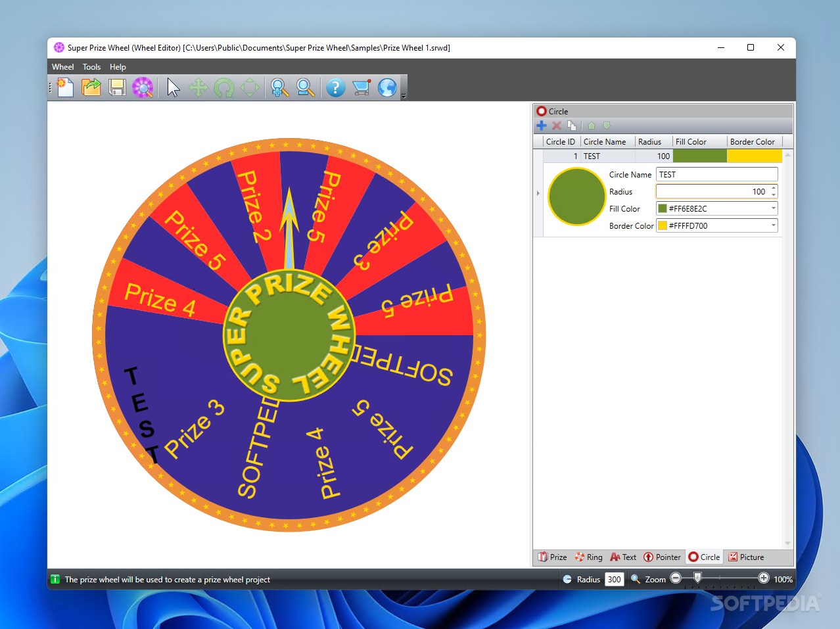Click the zoom in plus button on slider
Screen dimensions: 840x629
pyautogui.click(x=763, y=578)
